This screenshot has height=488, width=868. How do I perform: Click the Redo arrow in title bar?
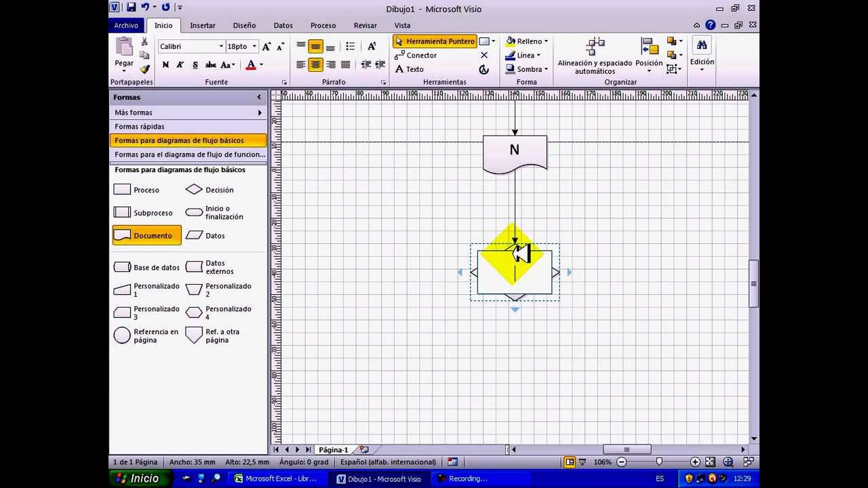click(x=165, y=7)
